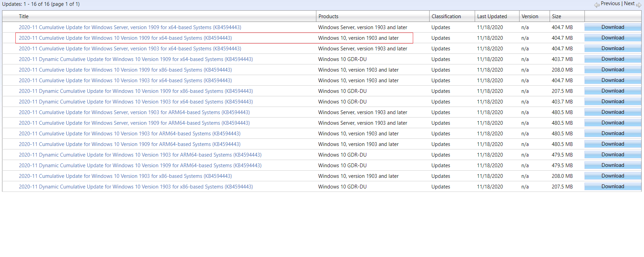Open Dynamic Cumulative Update 1903 x64 link
This screenshot has width=644, height=257.
[x=136, y=102]
